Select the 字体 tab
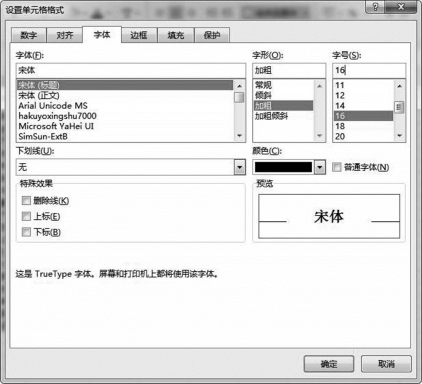The image size is (422, 384). 102,34
